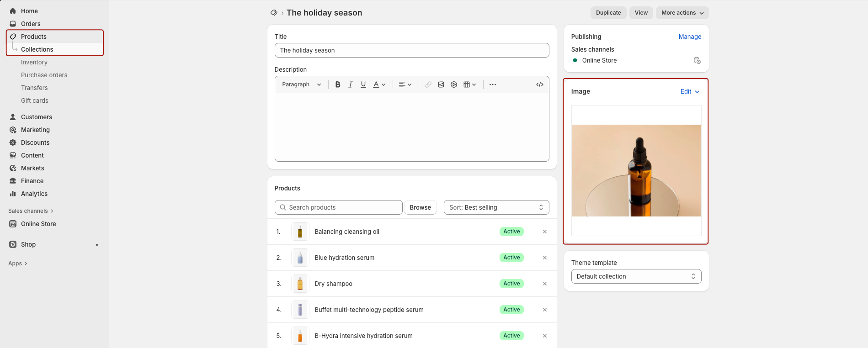868x348 pixels.
Task: Toggle underline formatting in description
Action: coord(363,84)
